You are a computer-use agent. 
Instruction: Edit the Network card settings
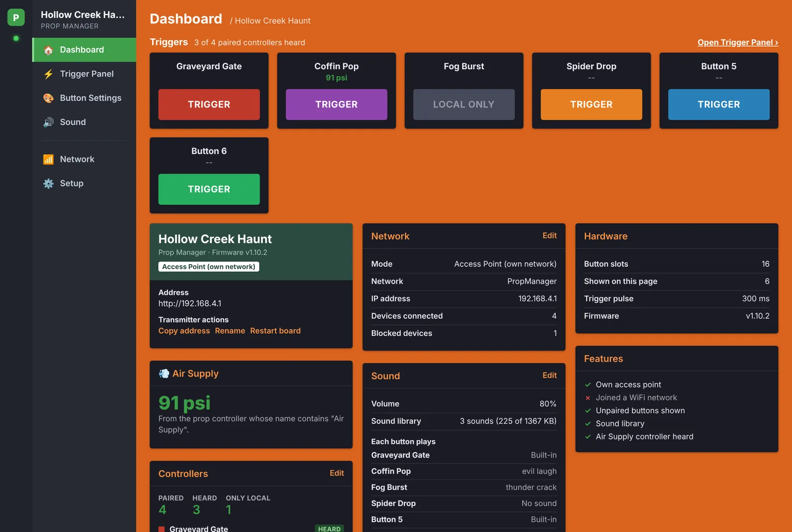click(x=549, y=236)
